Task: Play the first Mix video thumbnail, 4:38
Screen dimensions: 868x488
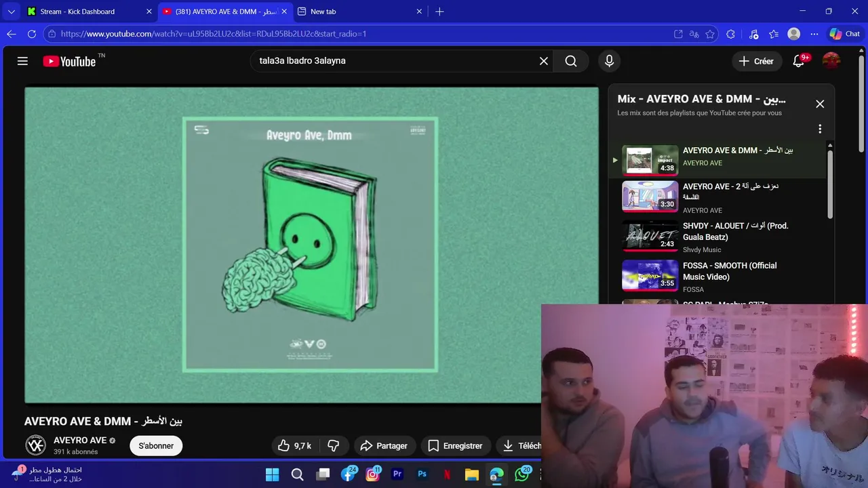Action: pyautogui.click(x=650, y=160)
